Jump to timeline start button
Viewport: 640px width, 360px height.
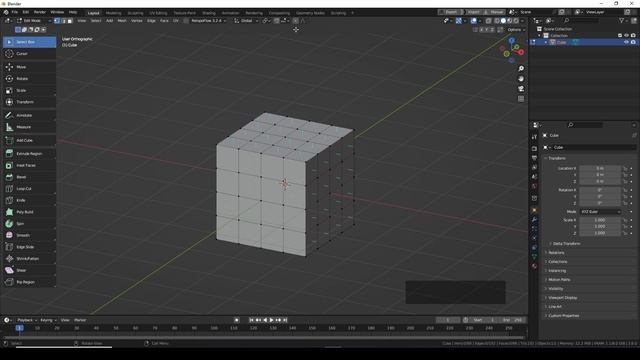coord(251,320)
